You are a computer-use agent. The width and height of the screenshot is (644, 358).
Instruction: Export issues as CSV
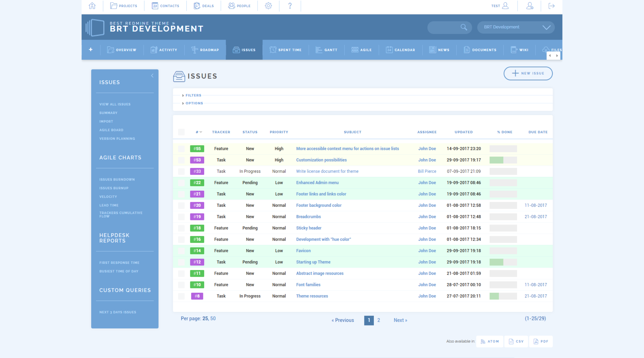[x=516, y=341]
